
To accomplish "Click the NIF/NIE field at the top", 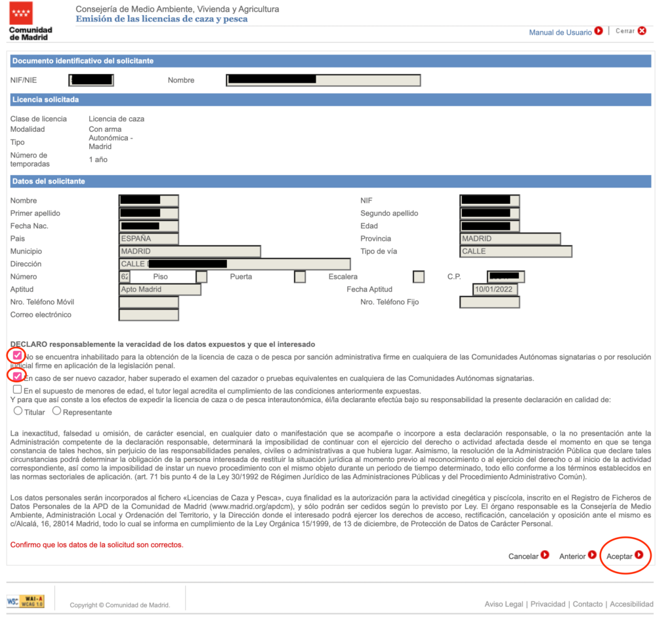I will [x=91, y=80].
